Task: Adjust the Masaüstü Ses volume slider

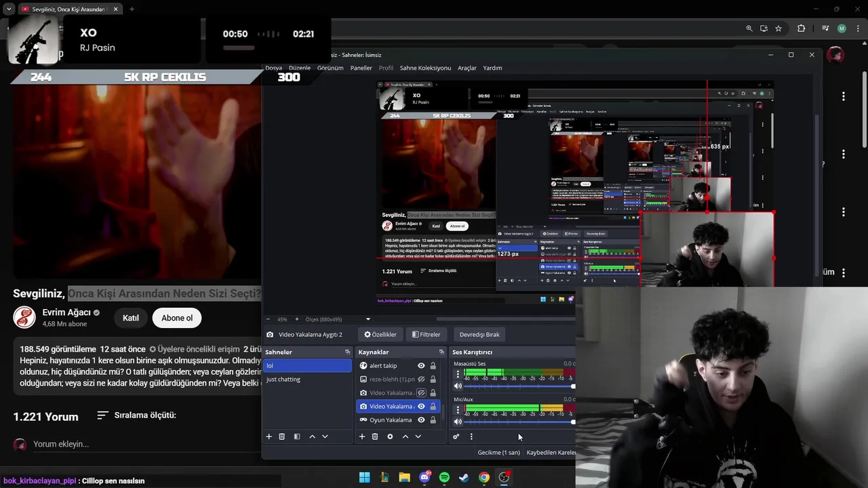Action: 519,386
